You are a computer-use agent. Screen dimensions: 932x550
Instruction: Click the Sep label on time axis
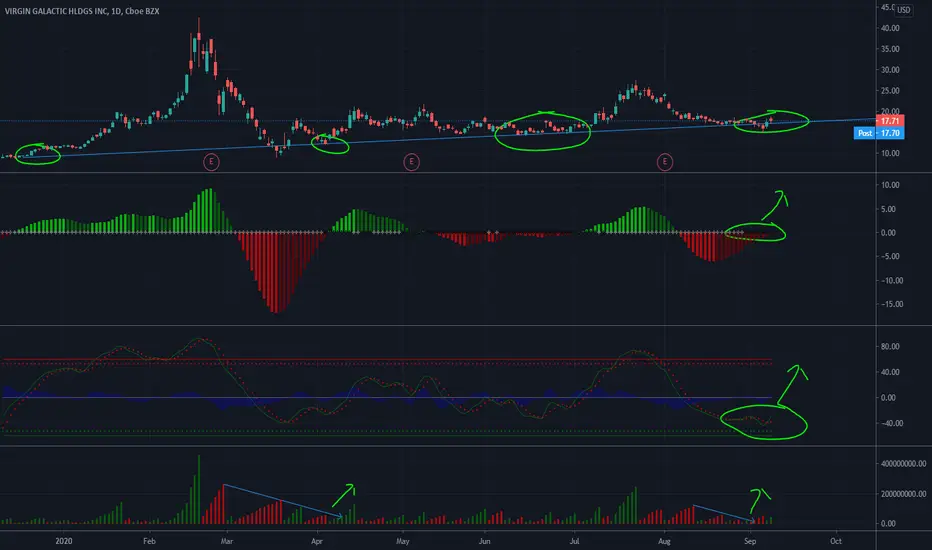750,541
